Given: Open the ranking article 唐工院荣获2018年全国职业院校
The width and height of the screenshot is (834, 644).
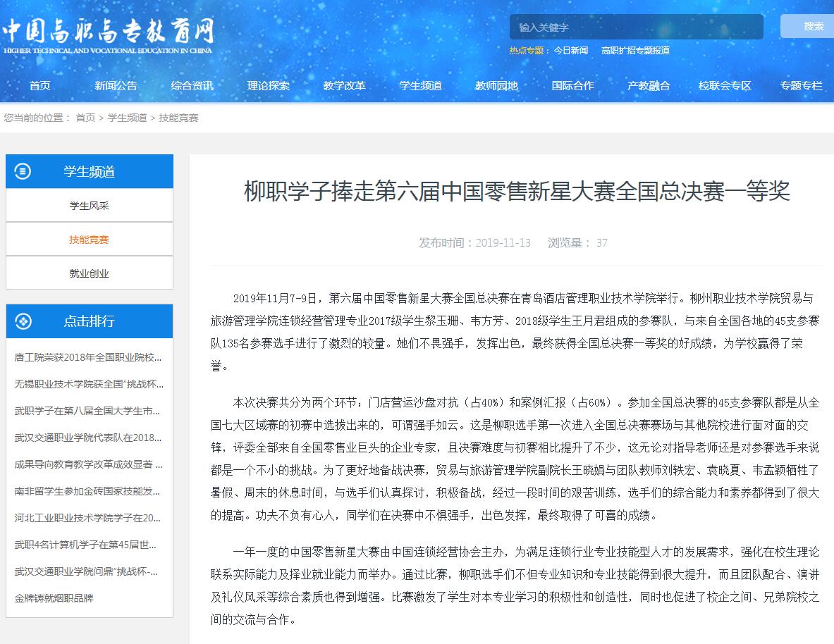Looking at the screenshot, I should click(88, 357).
